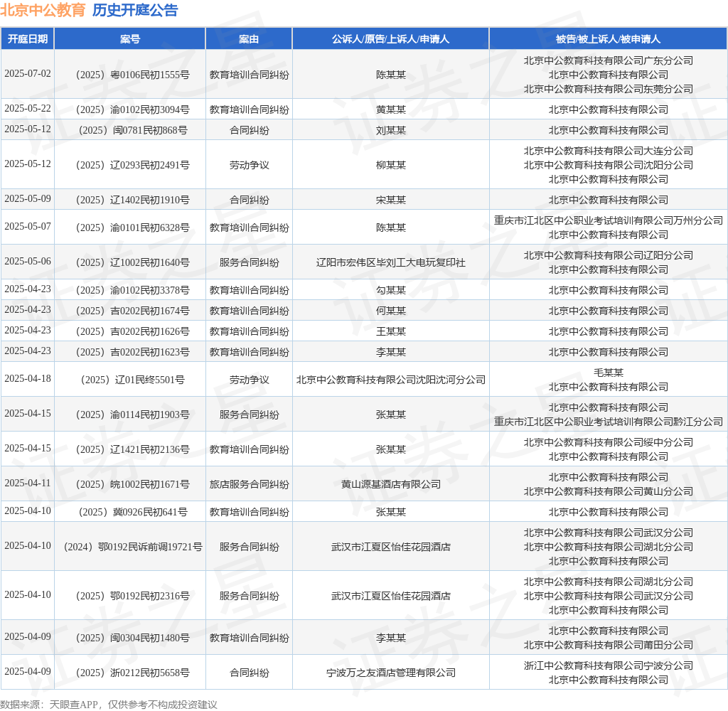Click defendant 北京中公教育科技有限公司东莞分公司
This screenshot has height=711, width=728.
click(x=609, y=89)
